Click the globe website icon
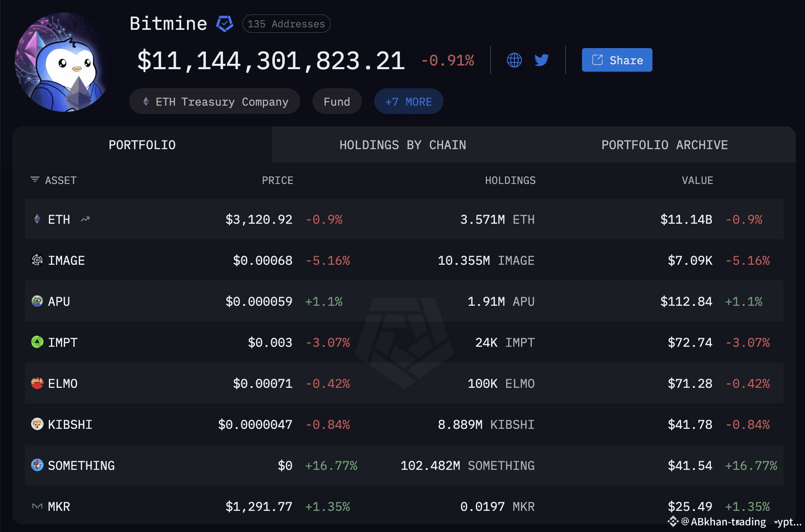This screenshot has width=805, height=532. pyautogui.click(x=514, y=60)
